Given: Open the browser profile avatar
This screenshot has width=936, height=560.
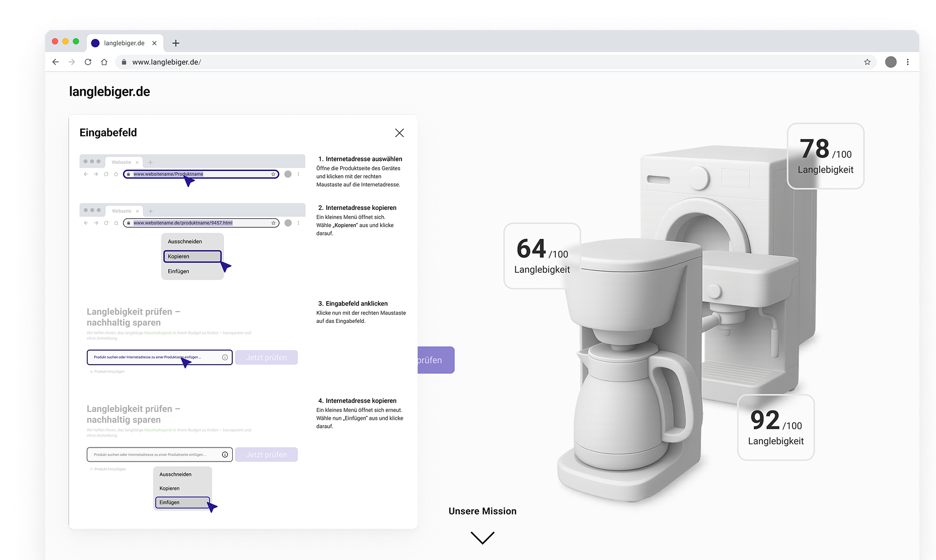Looking at the screenshot, I should (891, 62).
